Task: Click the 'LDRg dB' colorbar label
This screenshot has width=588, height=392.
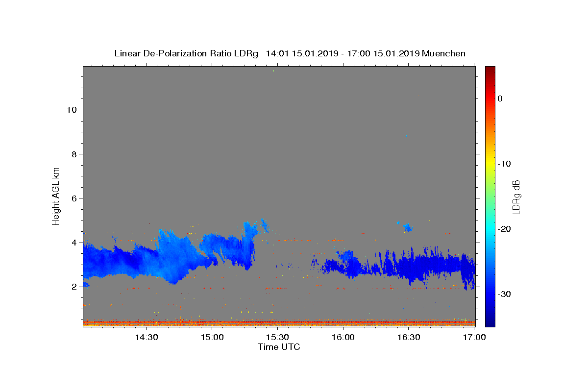Action: 516,196
